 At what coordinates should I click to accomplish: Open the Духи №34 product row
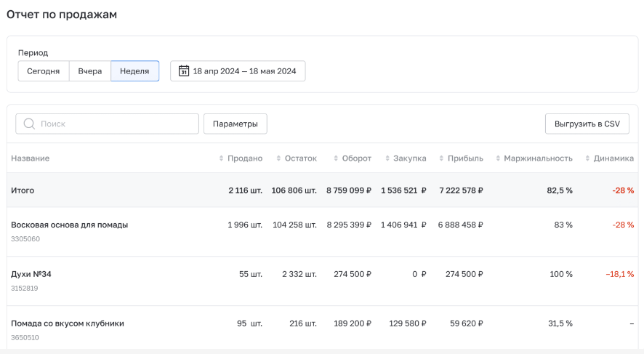tap(31, 274)
